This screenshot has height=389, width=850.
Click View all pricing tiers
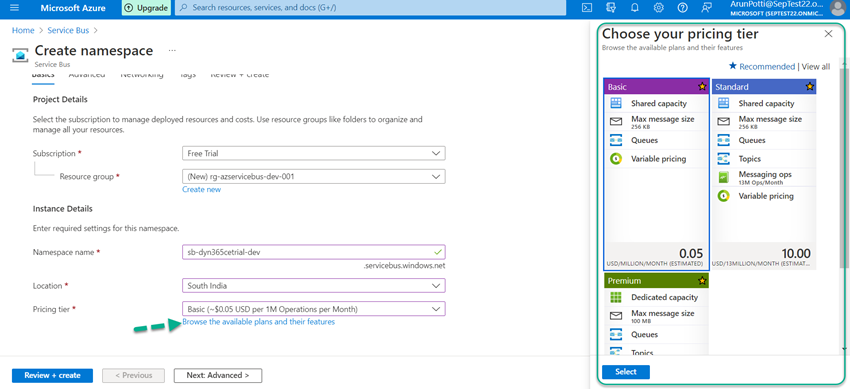click(x=816, y=67)
